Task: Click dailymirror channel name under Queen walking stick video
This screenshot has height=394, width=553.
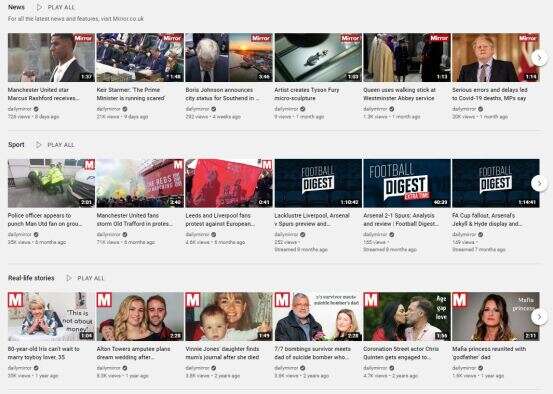Action: click(376, 109)
